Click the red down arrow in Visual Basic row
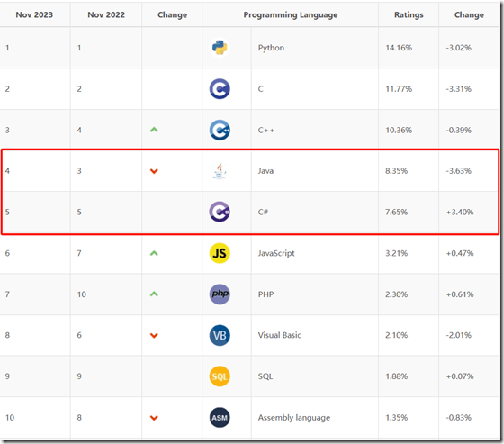This screenshot has width=504, height=444. tap(154, 336)
